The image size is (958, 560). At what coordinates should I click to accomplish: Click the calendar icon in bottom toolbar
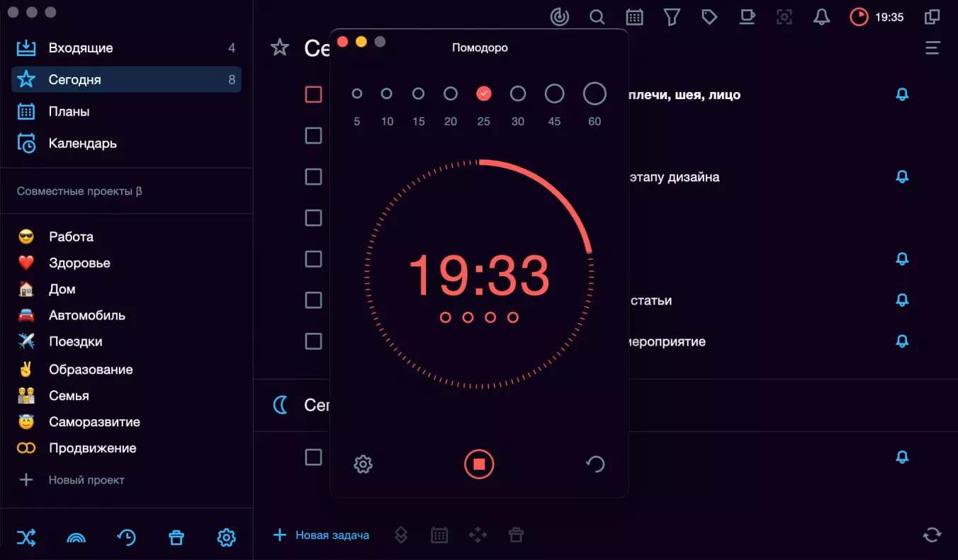[x=439, y=535]
